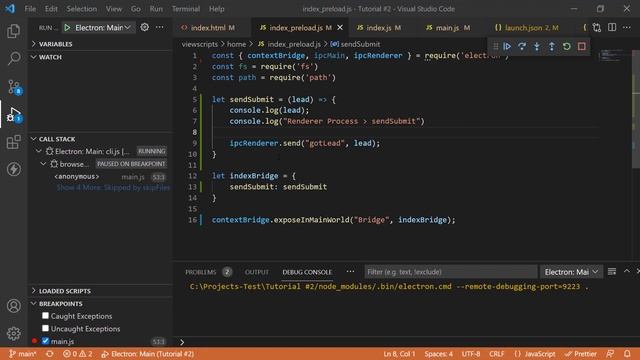This screenshot has height=360, width=640.
Task: Open the Manage gear in activity bar
Action: coord(13,333)
